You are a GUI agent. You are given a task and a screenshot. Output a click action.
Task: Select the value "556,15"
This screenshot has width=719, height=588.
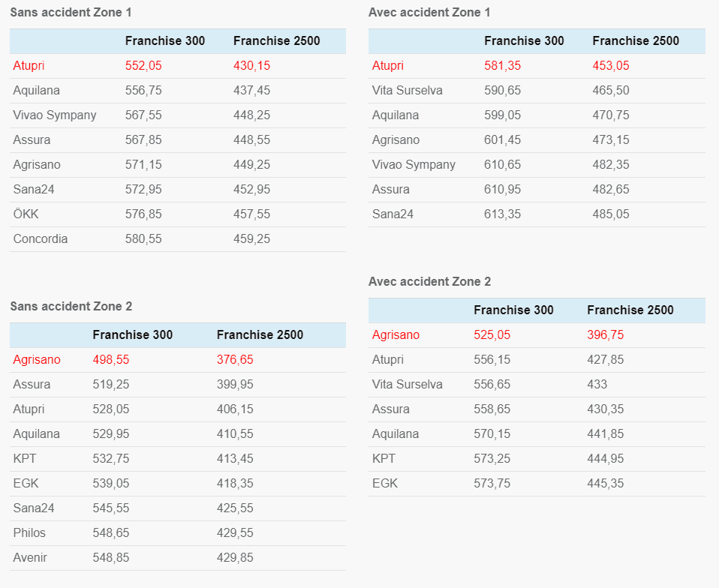pos(492,360)
